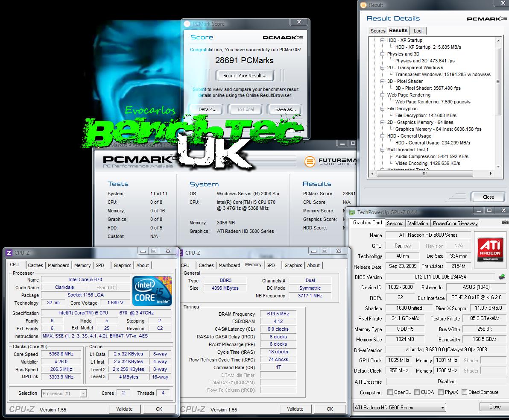The width and height of the screenshot is (509, 420).
Task: Open About tab in CPU-Z Memory window
Action: 313,265
